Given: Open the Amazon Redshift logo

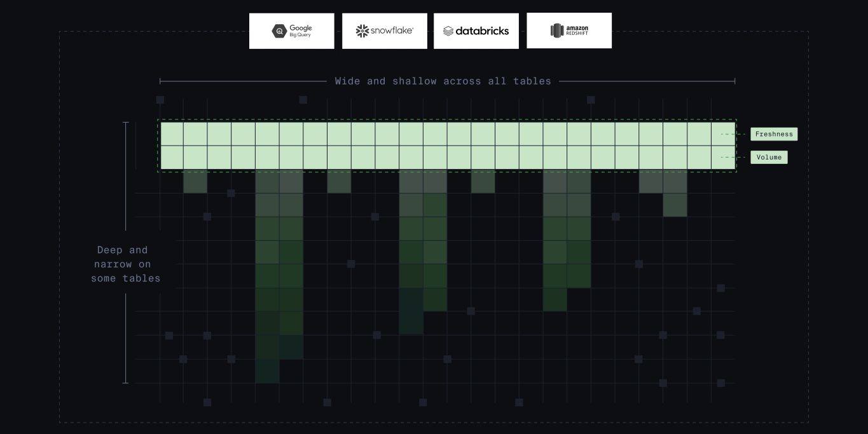Looking at the screenshot, I should 568,30.
